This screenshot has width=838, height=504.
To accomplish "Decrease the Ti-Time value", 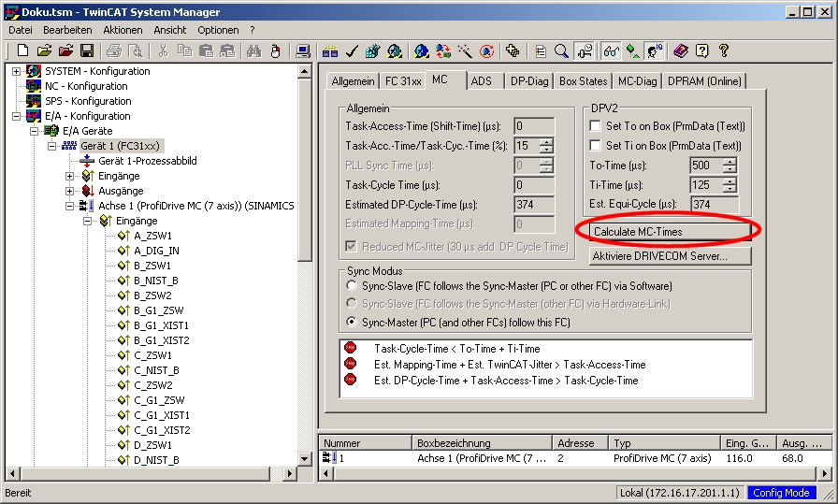I will [x=730, y=189].
